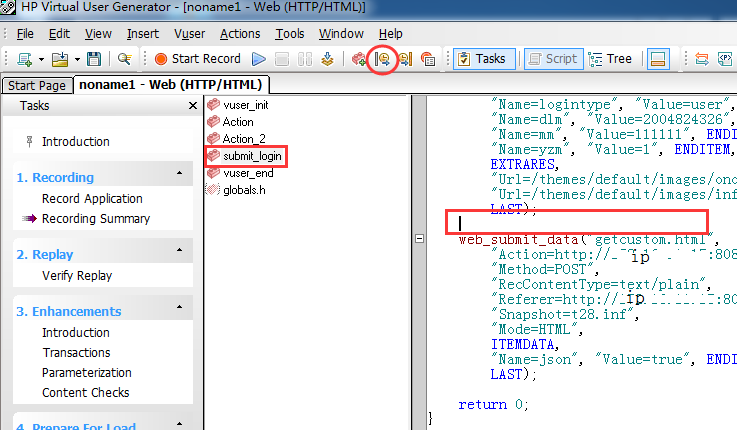Screen dimensions: 737x430
Task: Open the Tools menu
Action: 290,34
